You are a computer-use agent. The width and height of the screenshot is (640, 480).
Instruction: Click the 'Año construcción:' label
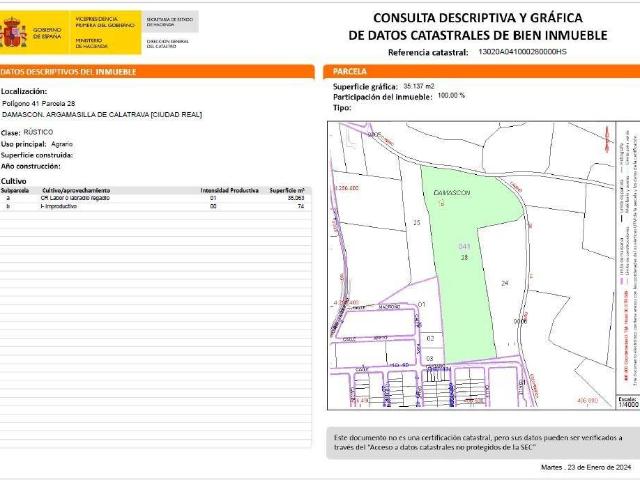pyautogui.click(x=31, y=166)
